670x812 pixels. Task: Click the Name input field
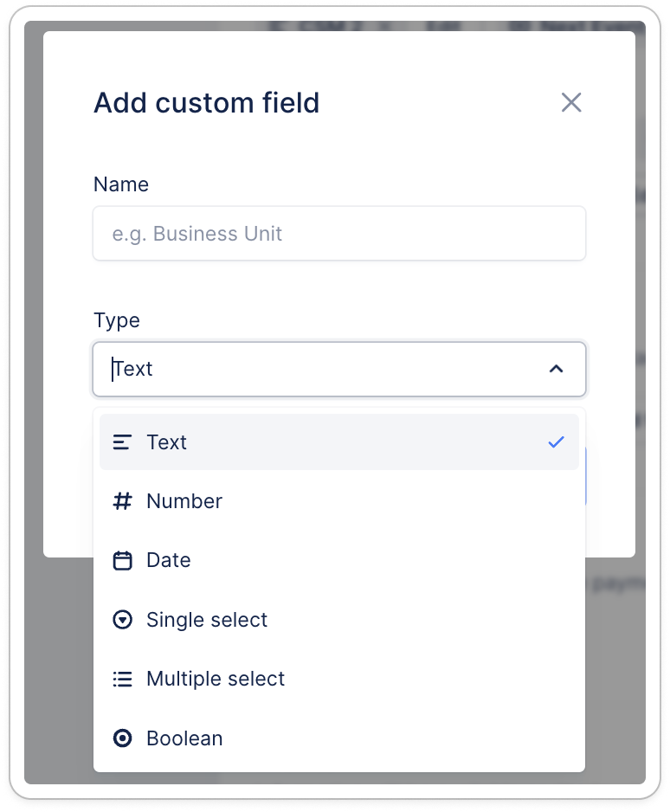click(339, 234)
